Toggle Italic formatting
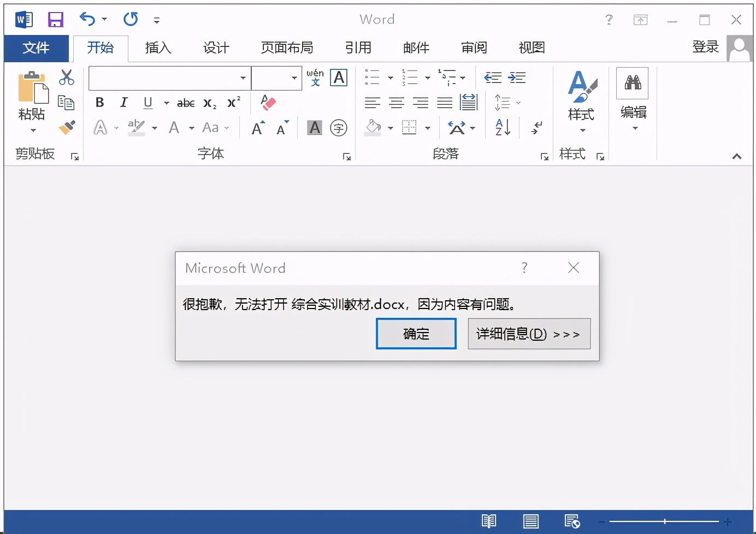 point(124,102)
